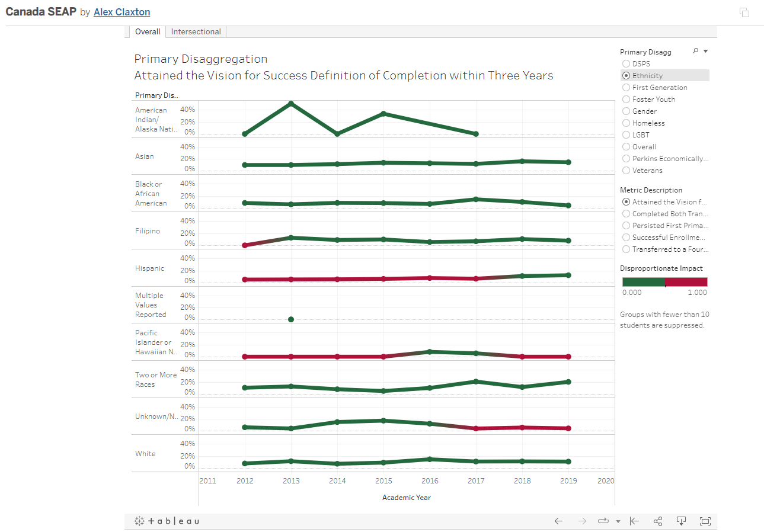Click the Filipino 2012 red data point
764x532 pixels.
245,245
